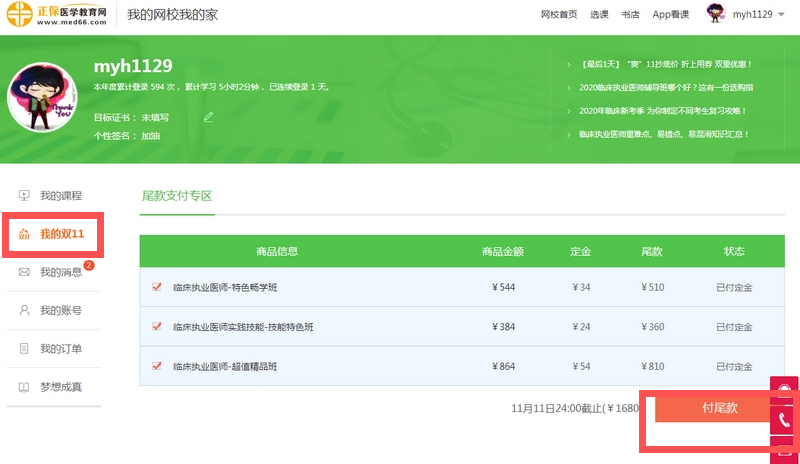This screenshot has height=464, width=800.
Task: Click the 正保医学教育网 logo
Action: [x=55, y=15]
